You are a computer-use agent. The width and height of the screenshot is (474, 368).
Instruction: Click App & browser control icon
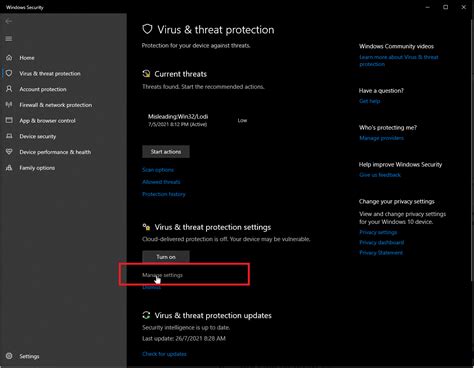pos(9,120)
